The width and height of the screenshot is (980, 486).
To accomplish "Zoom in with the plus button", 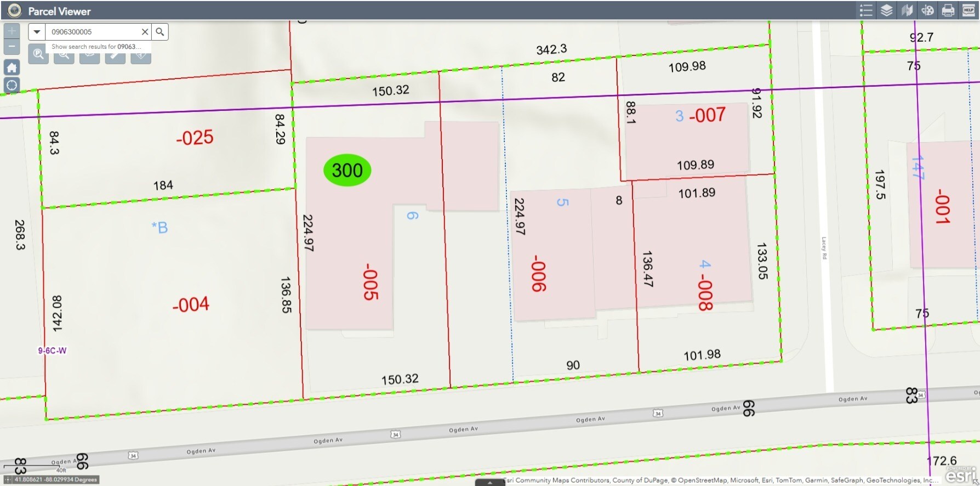I will (x=12, y=31).
